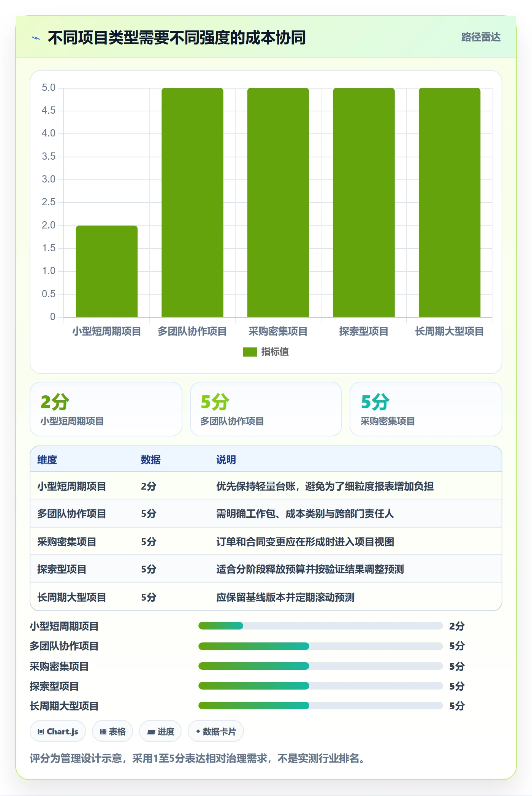The width and height of the screenshot is (532, 796).
Task: Click the 5.0 y-axis tick label
Action: 49,88
